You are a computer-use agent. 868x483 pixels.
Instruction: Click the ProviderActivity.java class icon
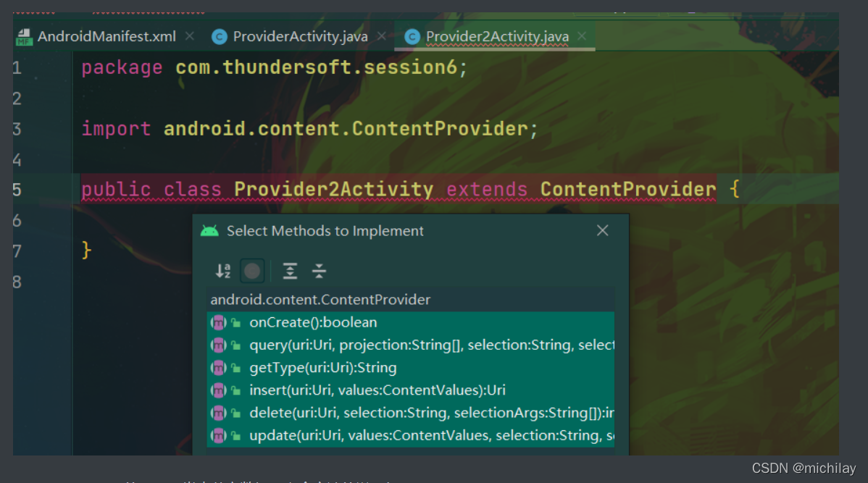click(x=220, y=37)
